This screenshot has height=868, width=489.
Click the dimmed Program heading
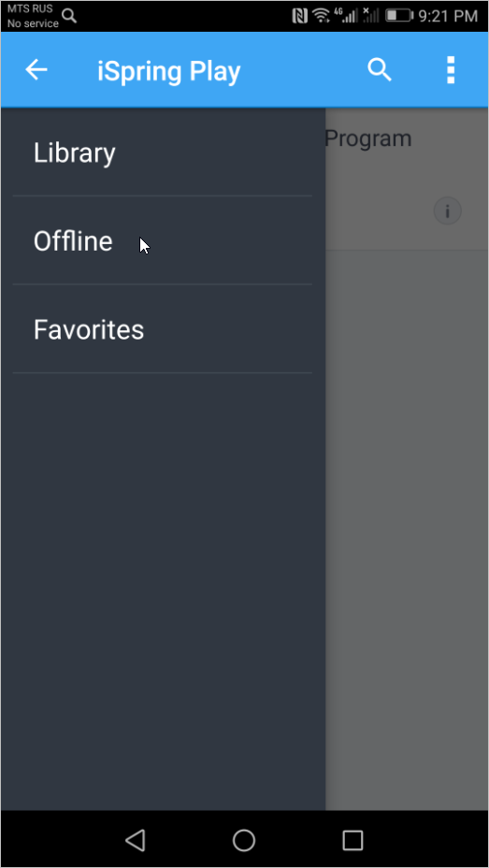367,138
